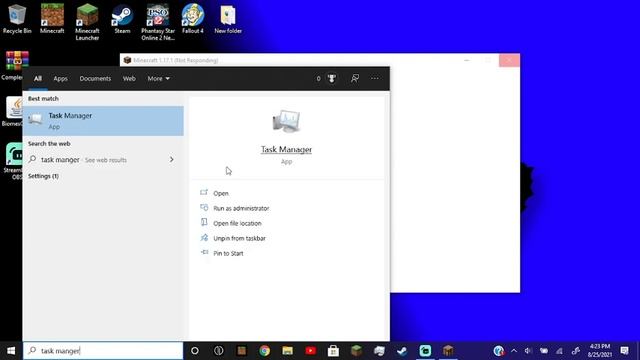Screen dimensions: 640x360
Task: Click the taskbar clock showing 4:23 PM
Action: tap(600, 351)
